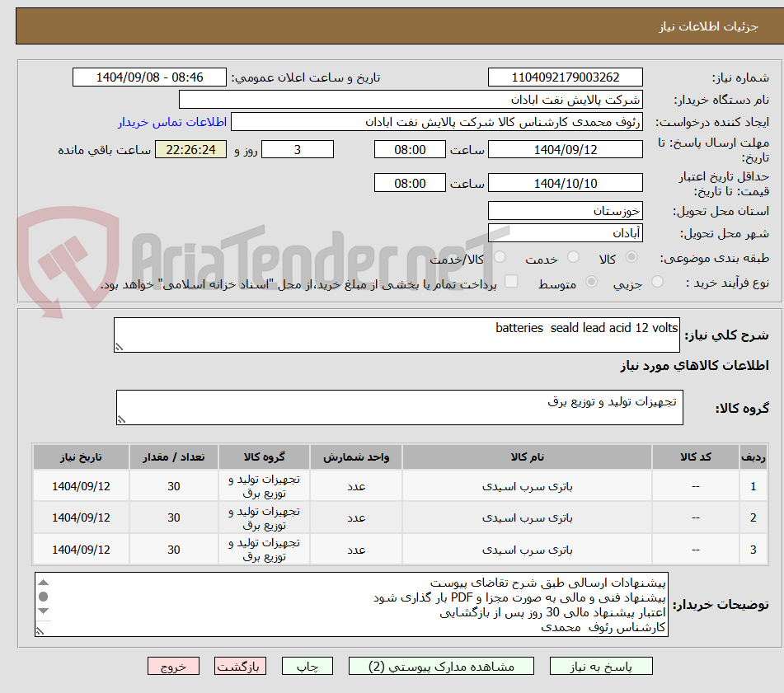Click price validity date 1404/10/10 field
This screenshot has height=693, width=784.
coord(565,183)
